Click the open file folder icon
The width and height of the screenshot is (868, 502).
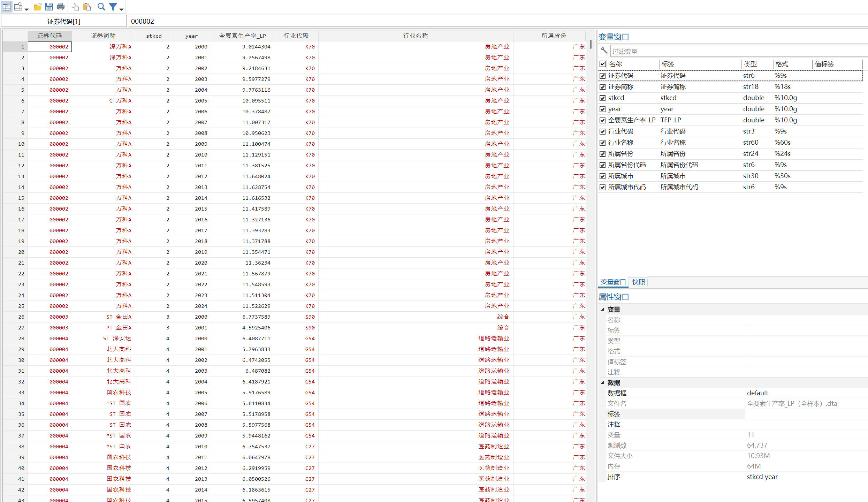pyautogui.click(x=38, y=7)
